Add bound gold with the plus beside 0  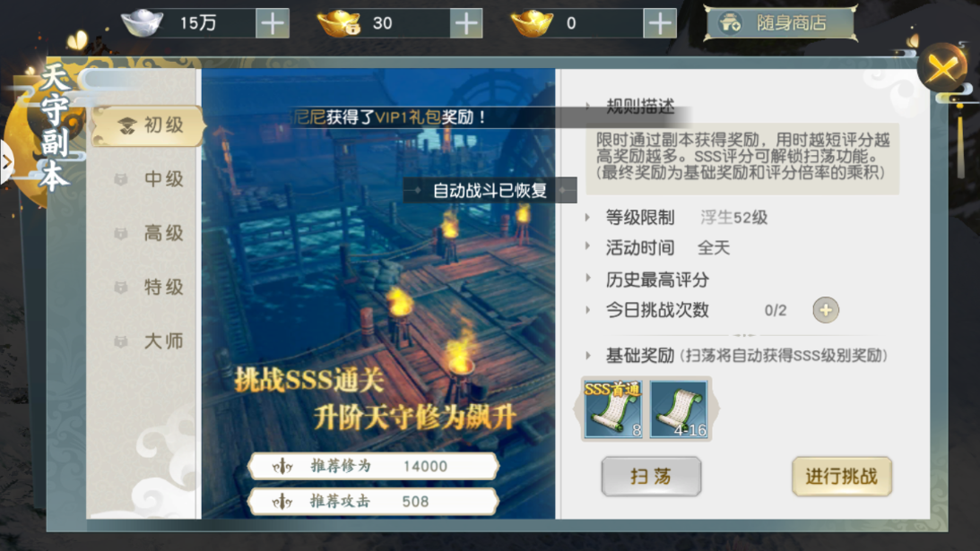click(660, 23)
